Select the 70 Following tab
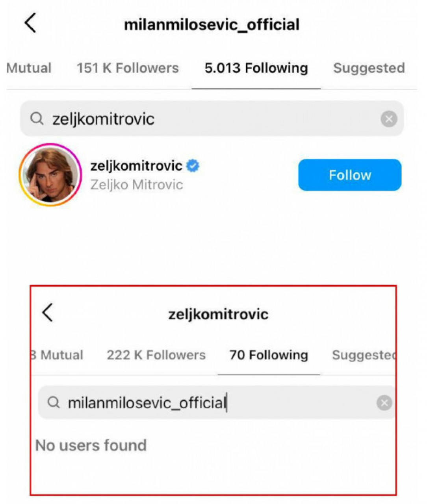Image resolution: width=427 pixels, height=504 pixels. 269,355
